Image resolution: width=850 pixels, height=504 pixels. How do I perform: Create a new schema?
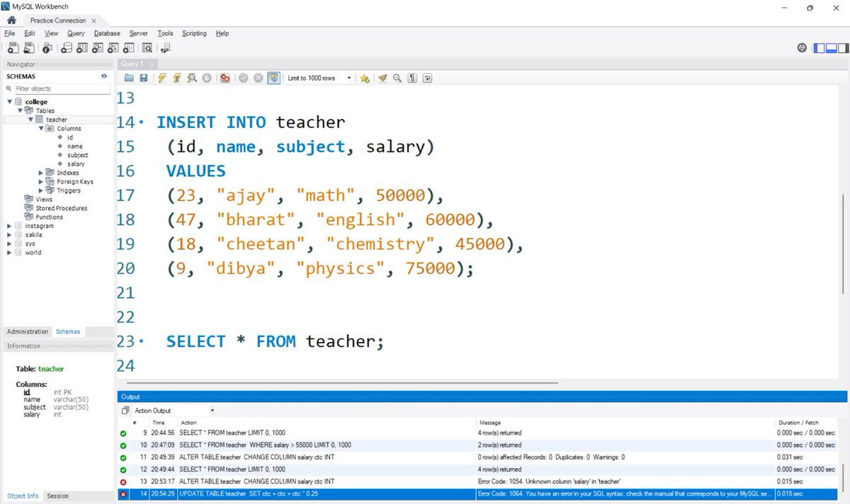click(67, 47)
